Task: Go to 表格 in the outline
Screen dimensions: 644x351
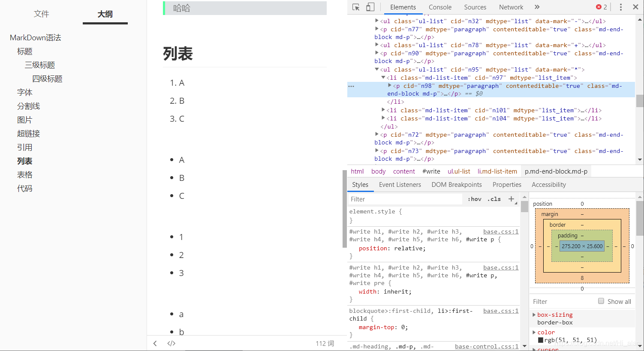Action: tap(25, 175)
